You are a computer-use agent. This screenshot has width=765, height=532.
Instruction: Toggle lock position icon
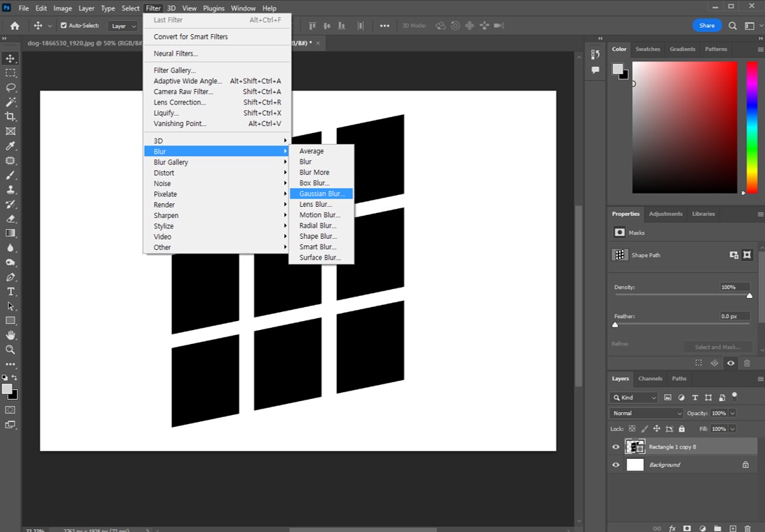click(656, 428)
